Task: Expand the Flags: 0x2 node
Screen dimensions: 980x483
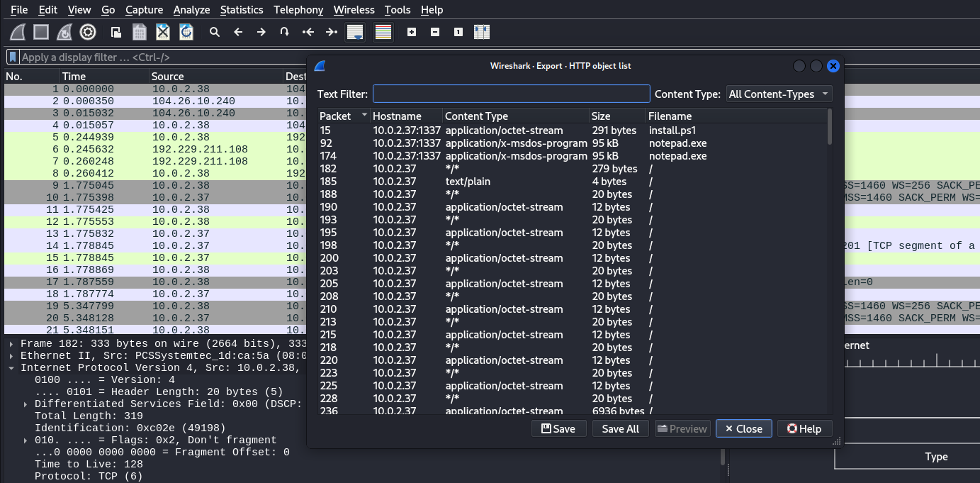Action: tap(26, 440)
